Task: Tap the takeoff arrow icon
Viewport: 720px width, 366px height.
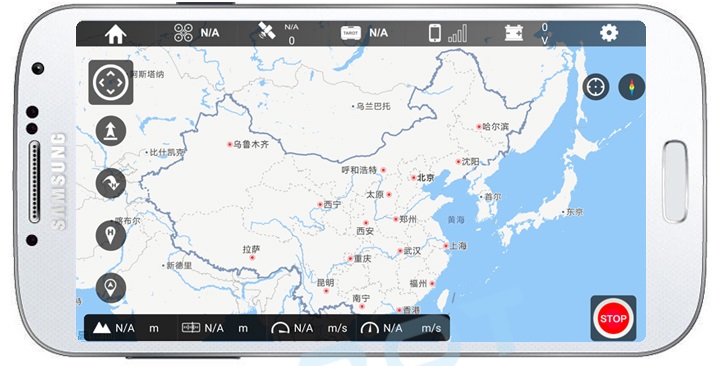Action: tap(111, 131)
